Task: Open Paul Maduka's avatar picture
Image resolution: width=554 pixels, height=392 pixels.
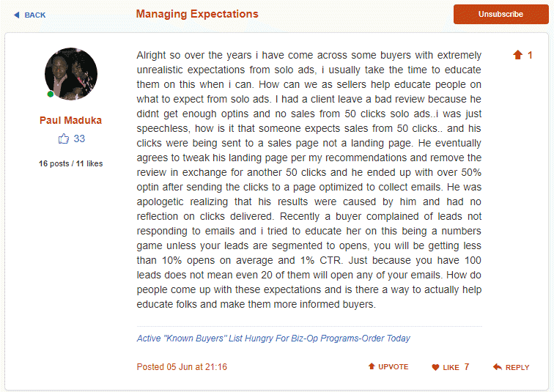Action: (x=71, y=74)
